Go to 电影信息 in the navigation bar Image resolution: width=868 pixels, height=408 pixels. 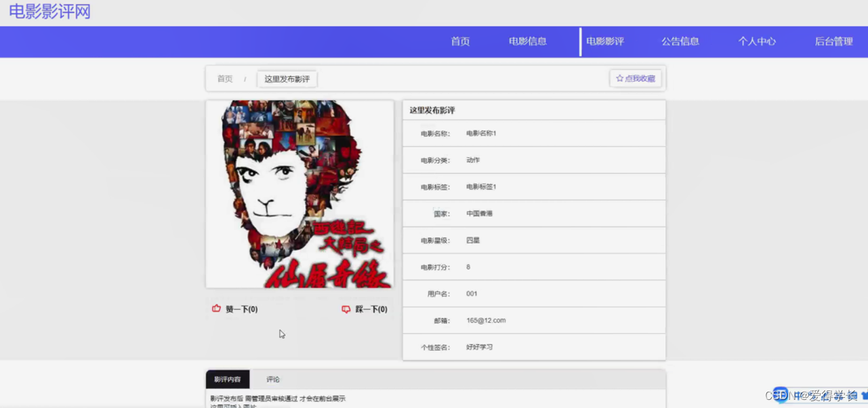528,41
